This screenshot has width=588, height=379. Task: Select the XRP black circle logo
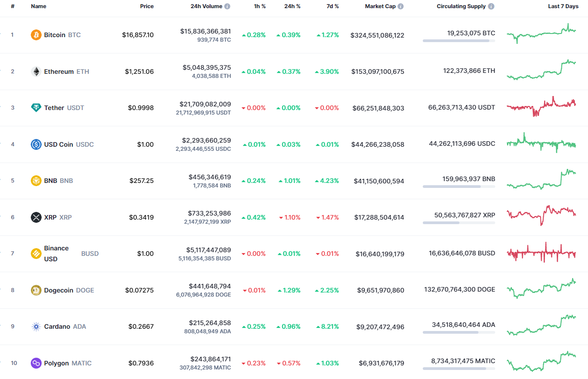36,217
